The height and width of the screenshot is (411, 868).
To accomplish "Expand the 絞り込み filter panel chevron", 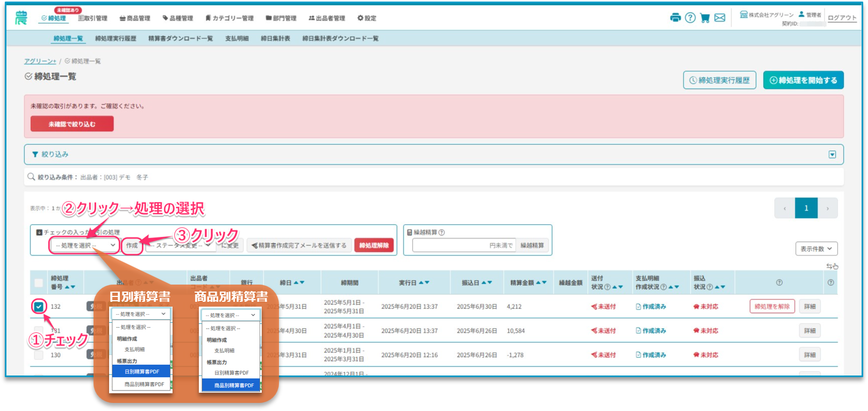I will tap(832, 154).
